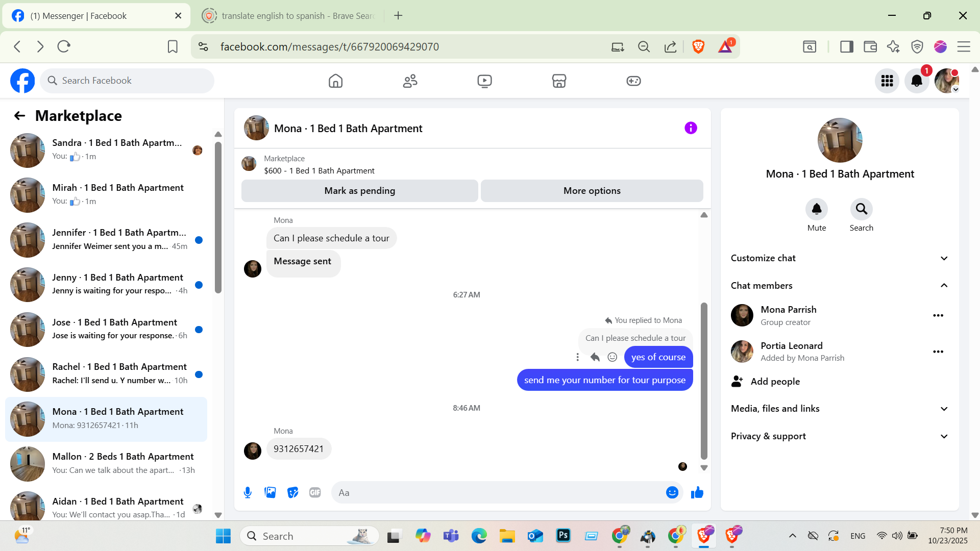Viewport: 980px width, 551px height.
Task: Mute this conversation with bell icon
Action: click(816, 209)
